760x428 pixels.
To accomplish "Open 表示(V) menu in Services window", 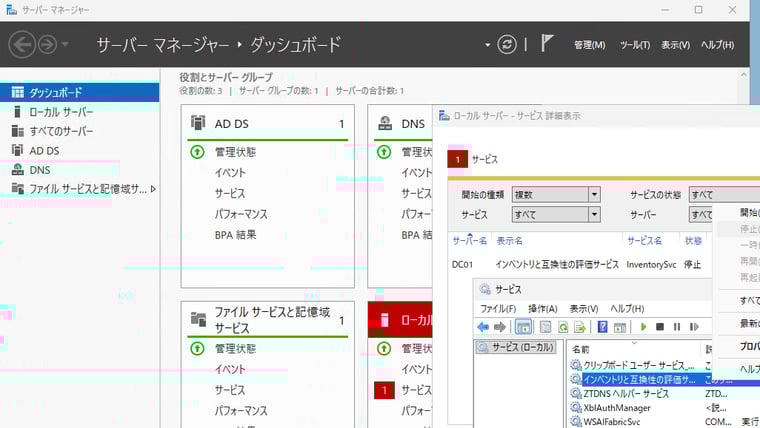I will click(584, 309).
